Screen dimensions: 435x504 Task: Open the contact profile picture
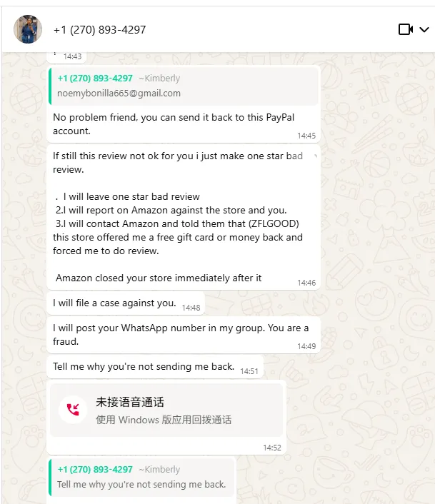point(28,29)
